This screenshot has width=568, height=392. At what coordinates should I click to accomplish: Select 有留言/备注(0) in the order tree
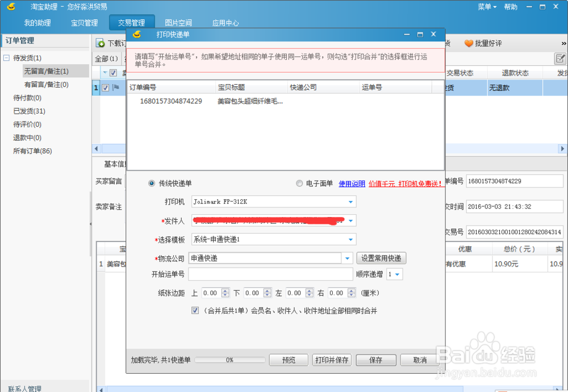(46, 85)
